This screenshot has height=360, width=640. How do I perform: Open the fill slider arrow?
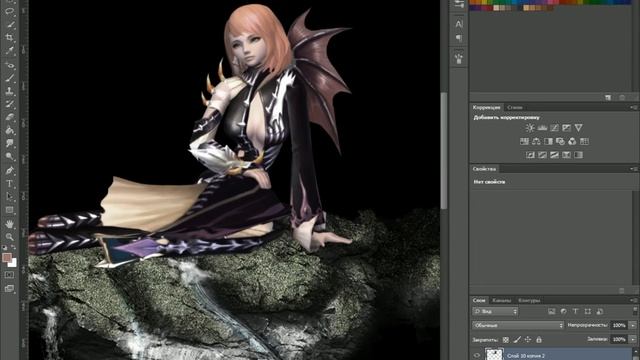[x=633, y=339]
